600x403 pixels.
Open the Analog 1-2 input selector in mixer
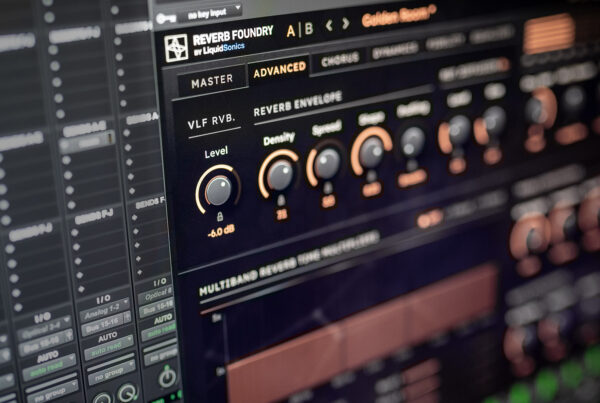105,307
